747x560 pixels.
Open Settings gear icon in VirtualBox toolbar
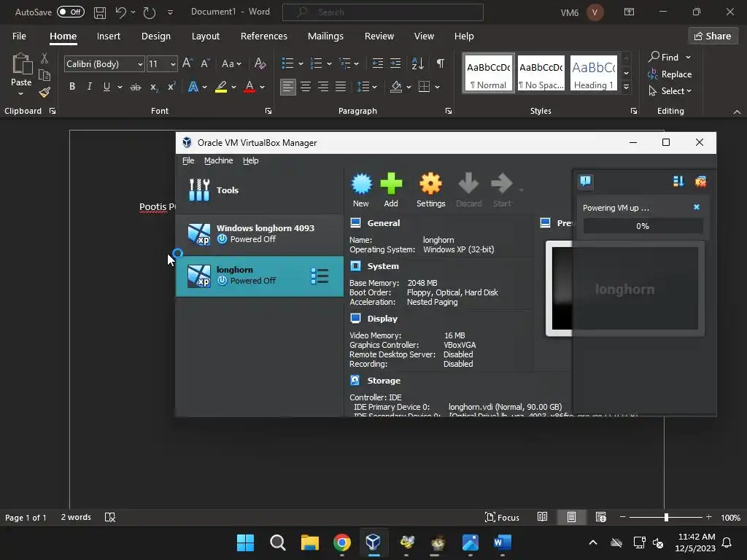point(430,190)
